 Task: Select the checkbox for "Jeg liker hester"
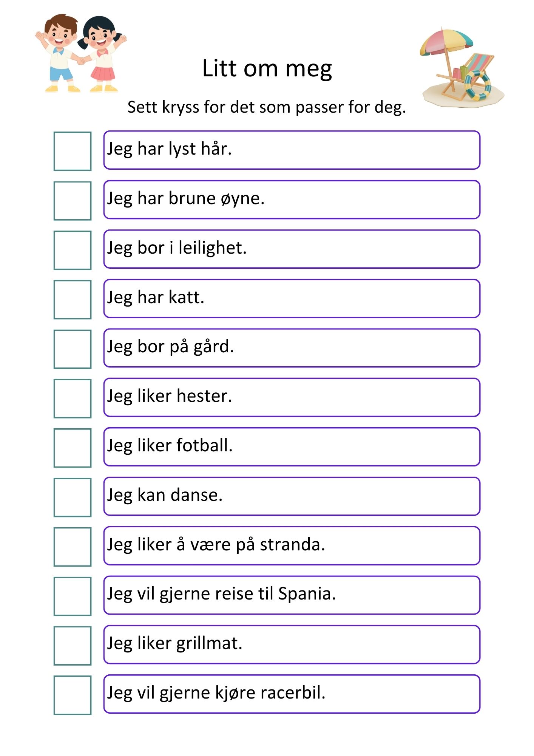(73, 398)
